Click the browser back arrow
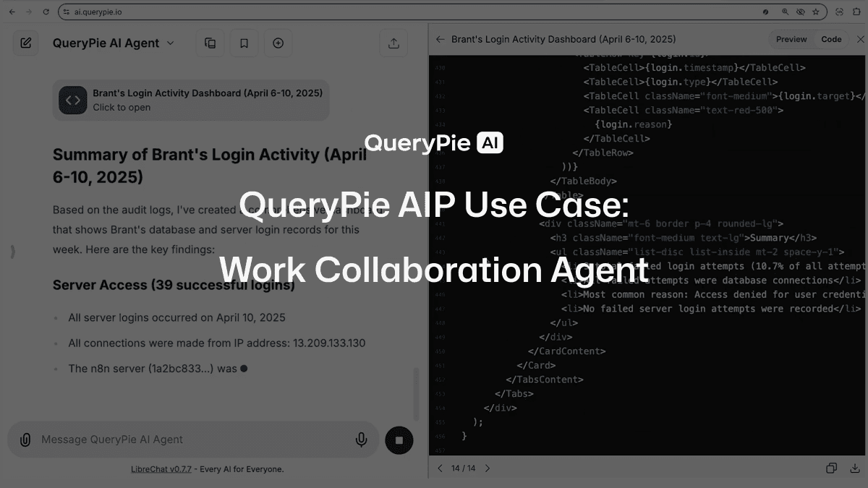 [x=12, y=12]
